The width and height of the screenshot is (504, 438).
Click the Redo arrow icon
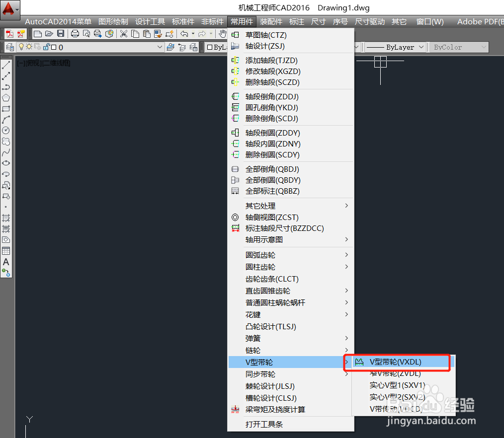point(202,34)
